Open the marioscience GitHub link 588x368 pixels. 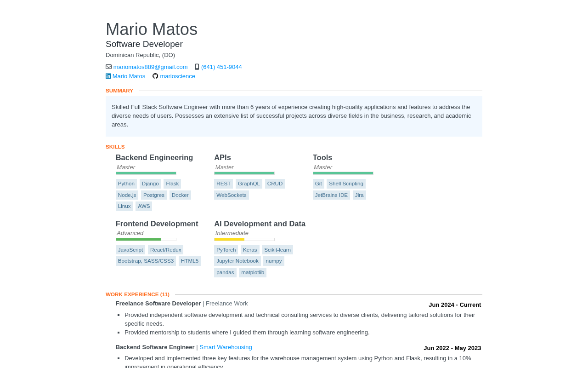point(177,76)
